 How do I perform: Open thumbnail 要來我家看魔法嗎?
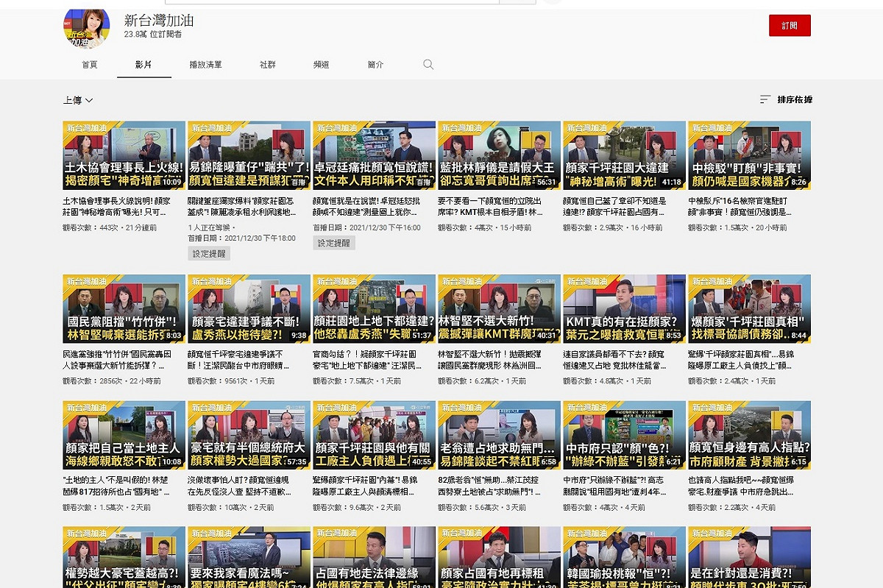[x=249, y=557]
